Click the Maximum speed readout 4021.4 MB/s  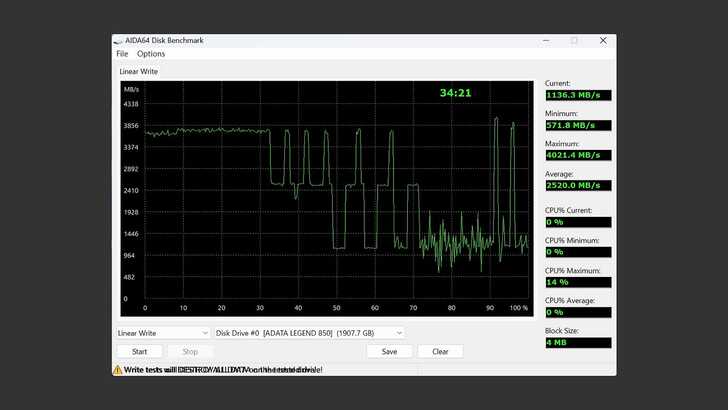pos(577,156)
